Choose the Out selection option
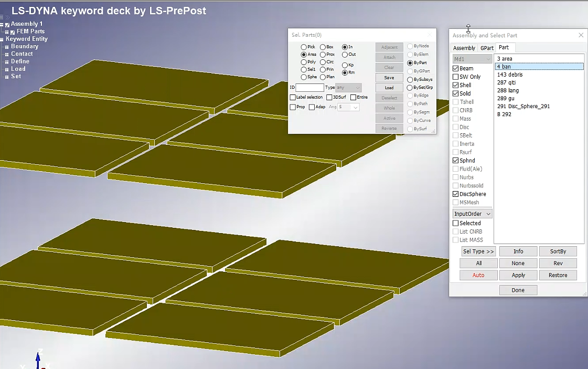The image size is (588, 369). (x=345, y=55)
